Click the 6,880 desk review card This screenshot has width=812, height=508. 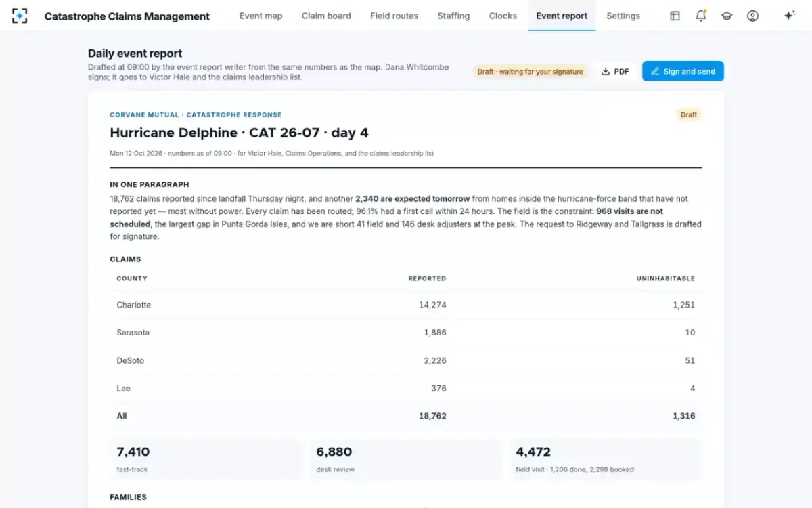(405, 460)
